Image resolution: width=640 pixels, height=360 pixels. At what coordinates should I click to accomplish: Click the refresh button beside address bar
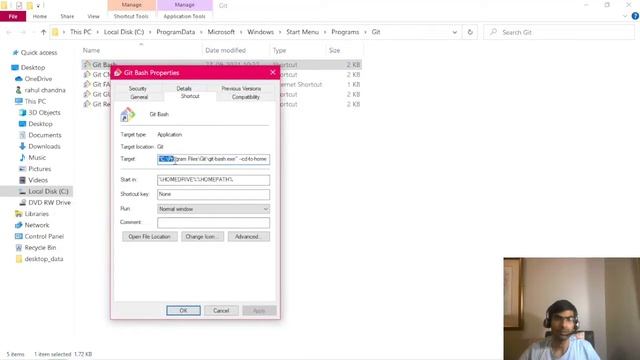coord(470,32)
